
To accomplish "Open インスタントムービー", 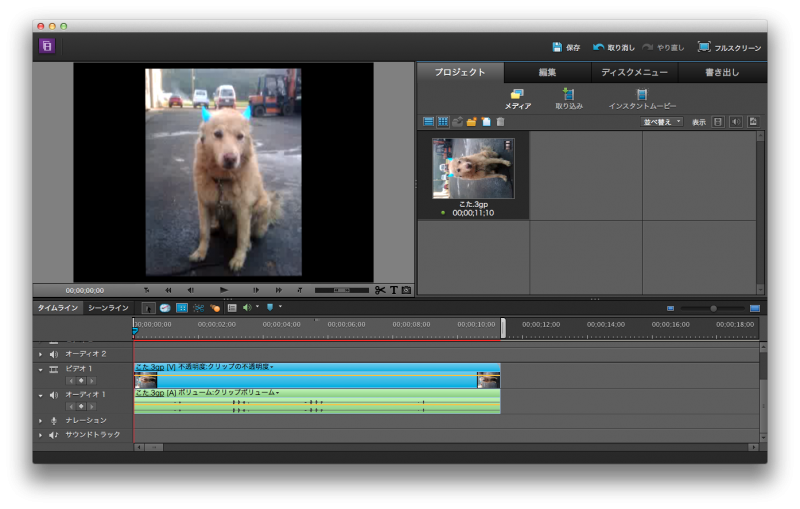I will 642,99.
